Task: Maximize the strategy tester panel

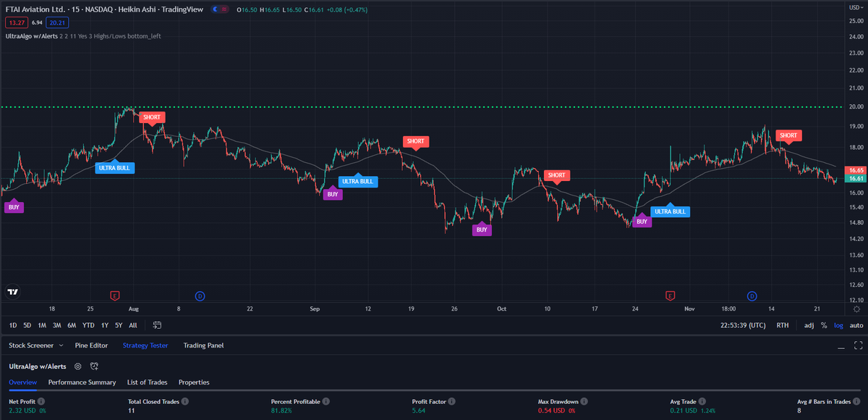Action: [858, 345]
